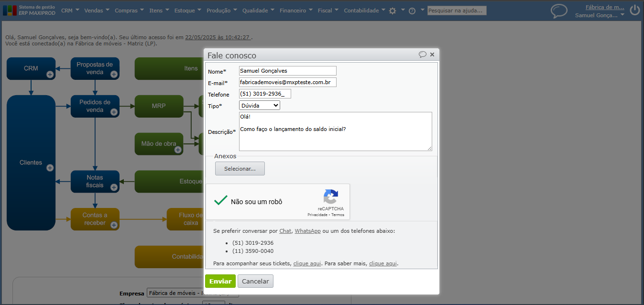
Task: Expand the Produção menu
Action: pyautogui.click(x=222, y=11)
